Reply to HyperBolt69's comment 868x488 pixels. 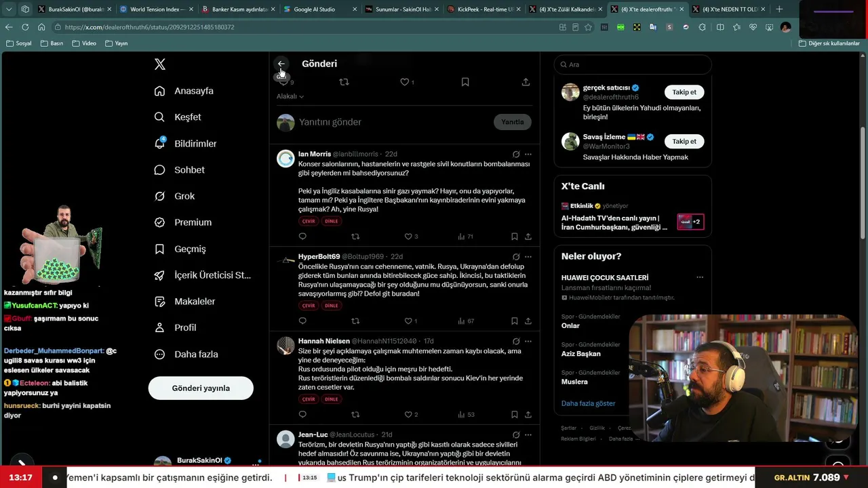coord(302,321)
